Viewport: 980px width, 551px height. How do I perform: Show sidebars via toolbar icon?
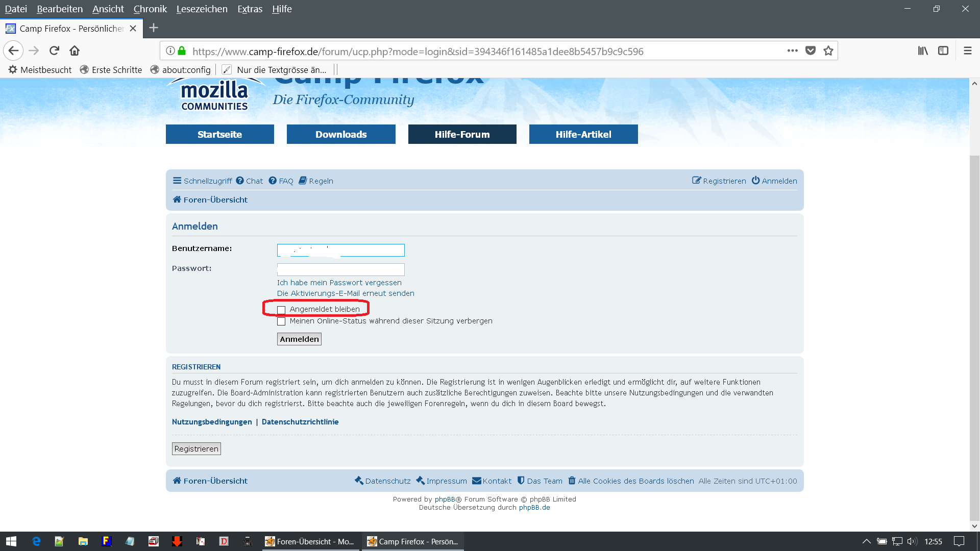click(943, 51)
